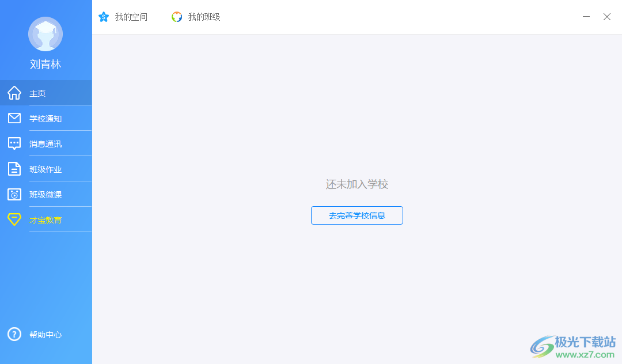Click the username 刘青林
This screenshot has height=364, width=622.
(45, 65)
